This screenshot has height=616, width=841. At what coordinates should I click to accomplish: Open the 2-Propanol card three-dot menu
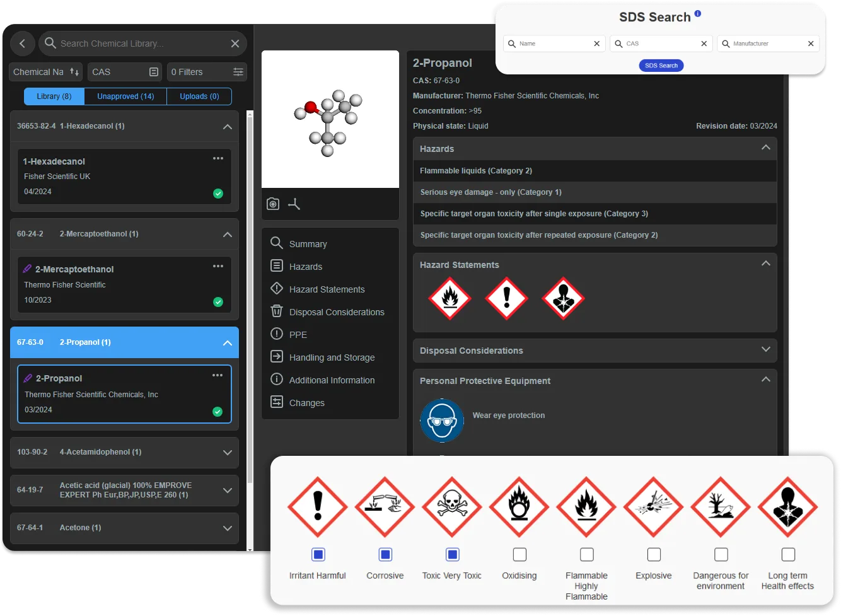pos(217,375)
